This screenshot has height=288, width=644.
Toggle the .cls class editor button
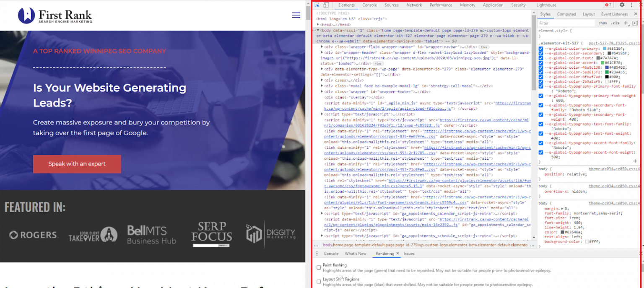click(615, 23)
